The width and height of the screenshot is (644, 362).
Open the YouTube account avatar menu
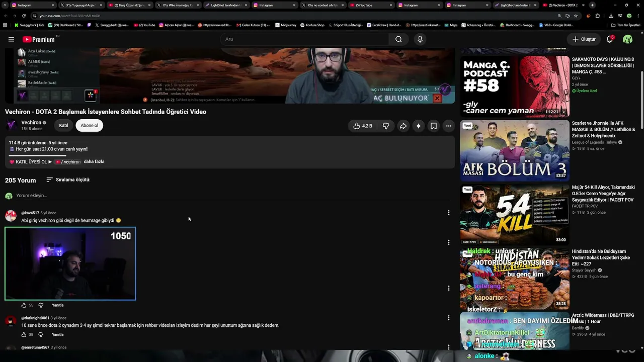627,39
